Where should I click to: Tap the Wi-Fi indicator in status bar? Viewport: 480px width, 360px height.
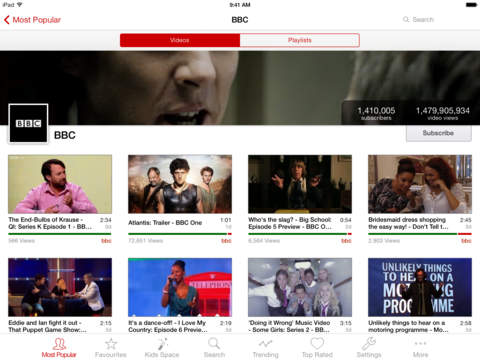pos(19,5)
